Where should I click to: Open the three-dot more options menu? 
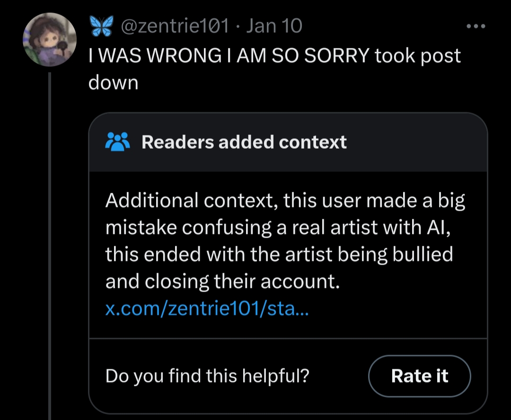(476, 27)
